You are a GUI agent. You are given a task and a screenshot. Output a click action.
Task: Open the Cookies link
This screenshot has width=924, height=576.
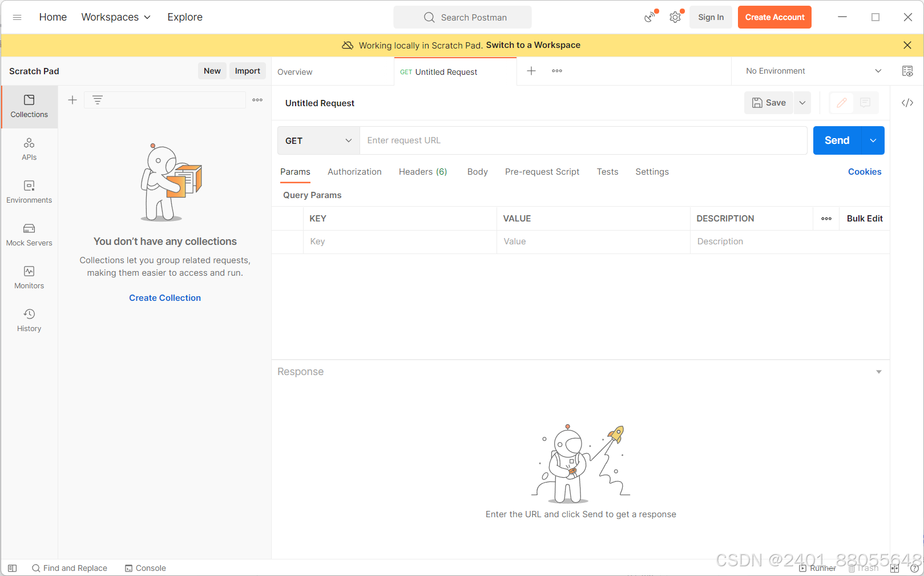865,172
